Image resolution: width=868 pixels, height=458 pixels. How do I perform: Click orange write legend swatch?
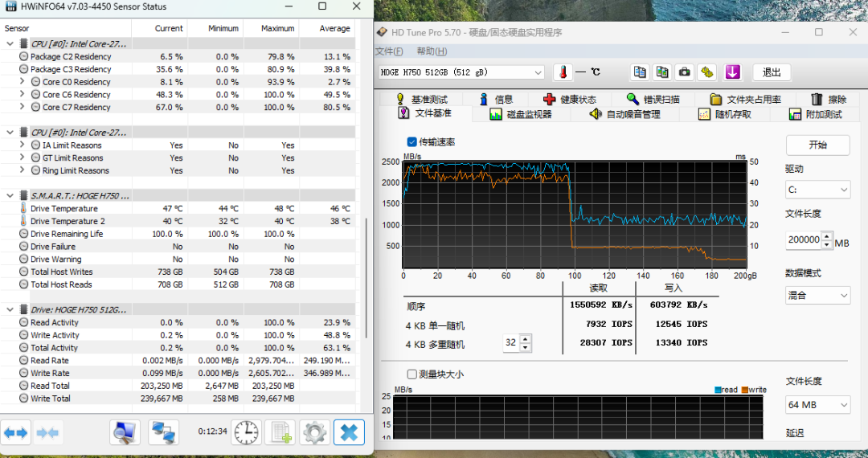(744, 390)
